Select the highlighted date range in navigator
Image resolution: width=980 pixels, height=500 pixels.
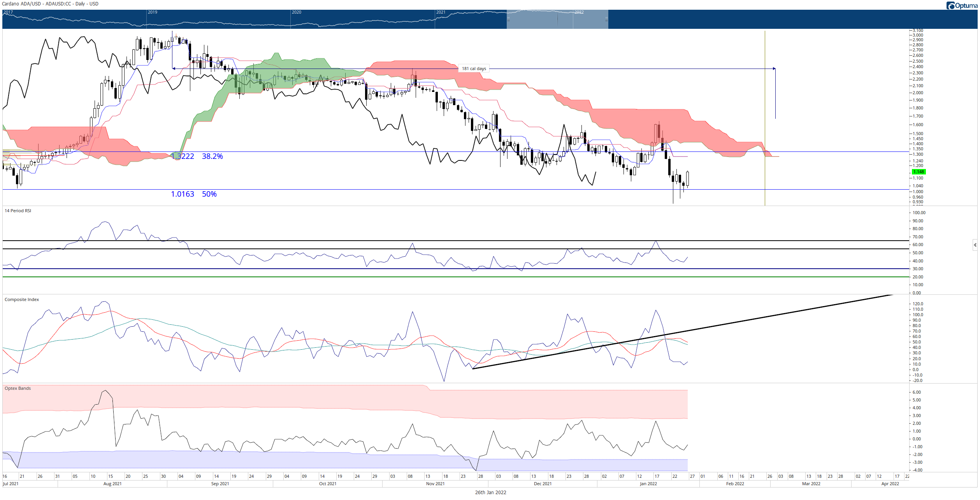(557, 19)
